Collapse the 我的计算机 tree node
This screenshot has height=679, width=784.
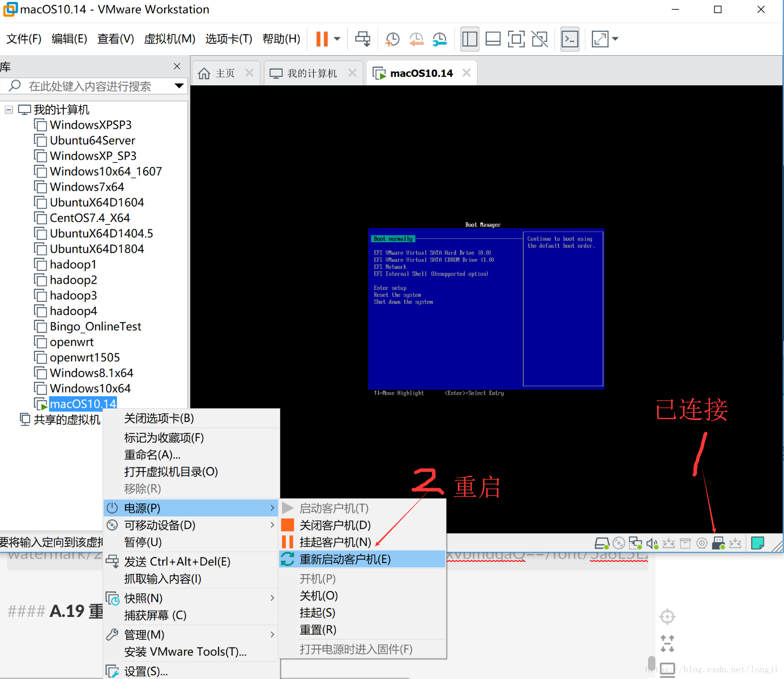coord(9,110)
